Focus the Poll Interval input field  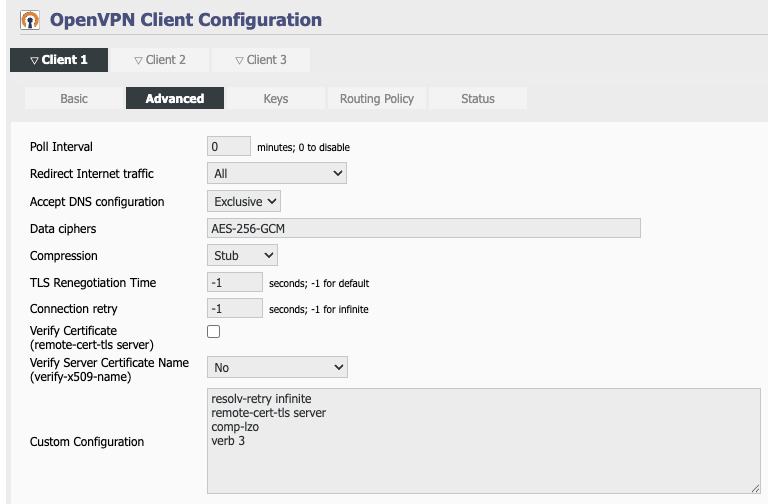coord(229,146)
